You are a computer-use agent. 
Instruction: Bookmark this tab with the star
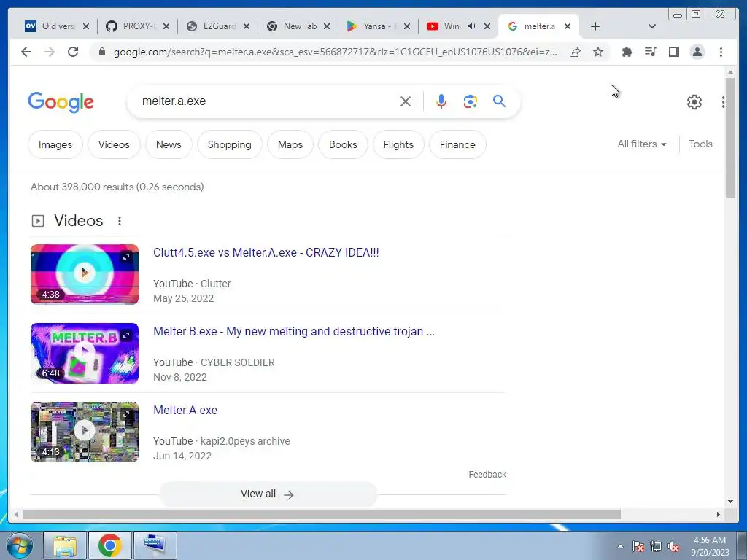[x=598, y=52]
